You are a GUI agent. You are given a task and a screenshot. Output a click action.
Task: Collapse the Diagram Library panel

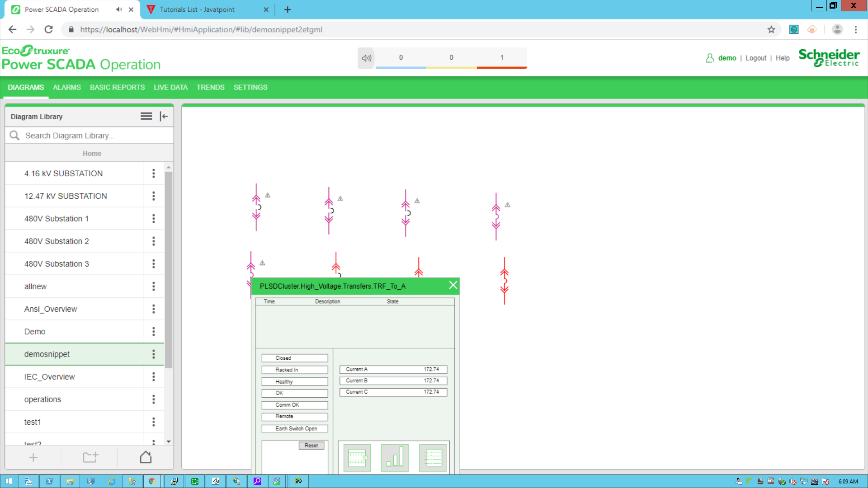(164, 117)
